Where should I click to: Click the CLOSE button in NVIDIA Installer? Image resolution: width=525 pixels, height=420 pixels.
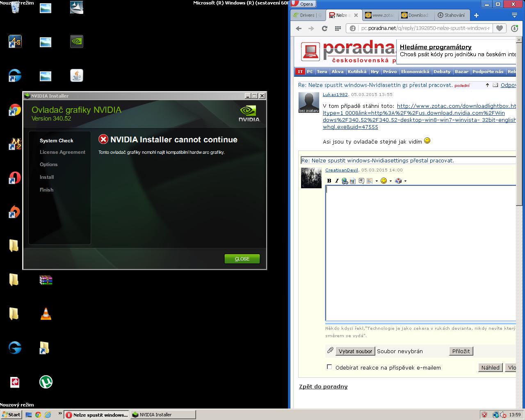tap(242, 259)
